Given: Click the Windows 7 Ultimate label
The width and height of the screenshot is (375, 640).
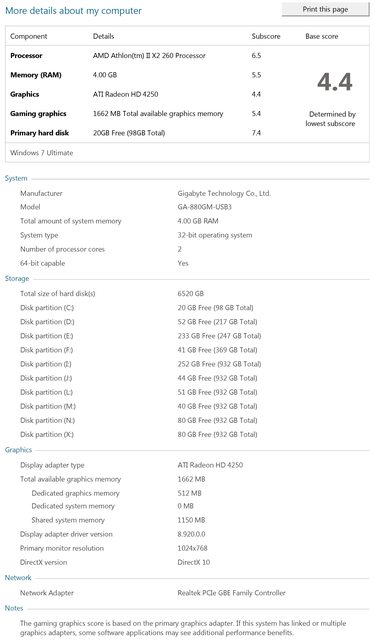Looking at the screenshot, I should tap(42, 153).
